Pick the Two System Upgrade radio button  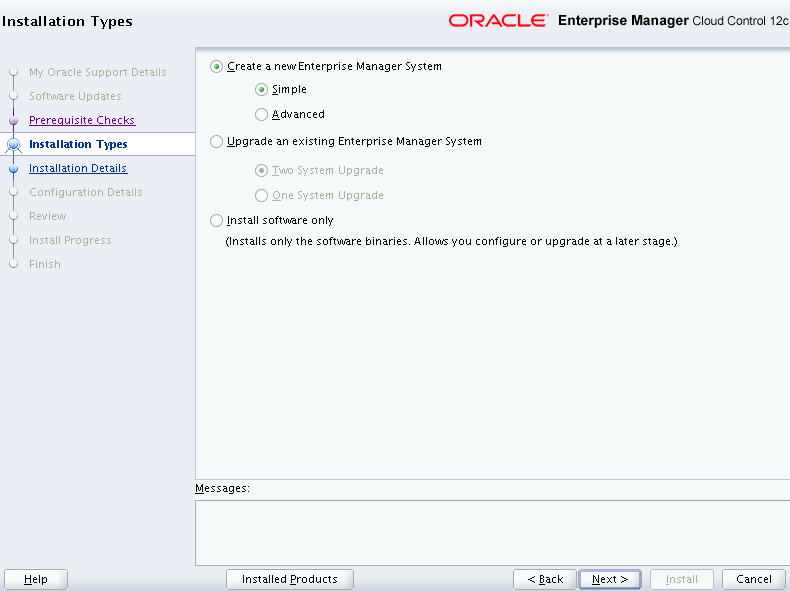click(x=262, y=171)
